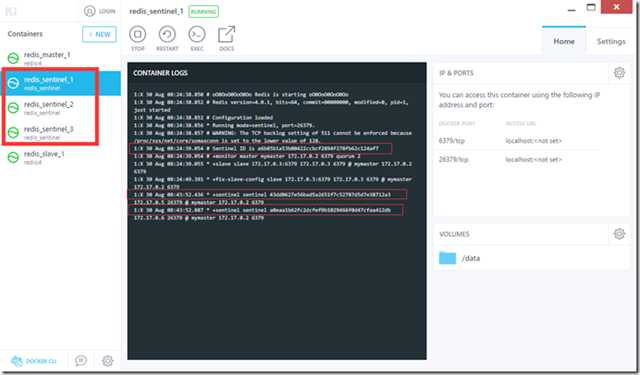Open preferences gear in bottom bar
Viewport: 640px width, 375px height.
pos(107,361)
